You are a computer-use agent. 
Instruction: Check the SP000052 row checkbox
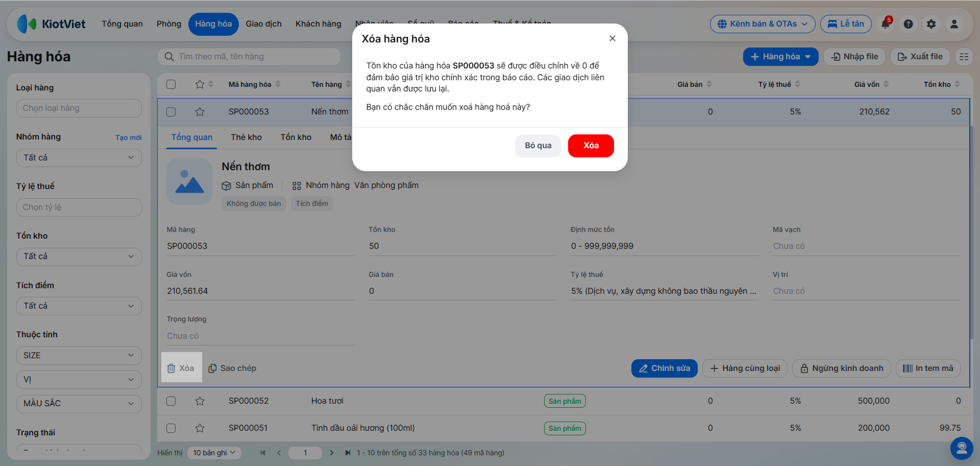[x=171, y=401]
